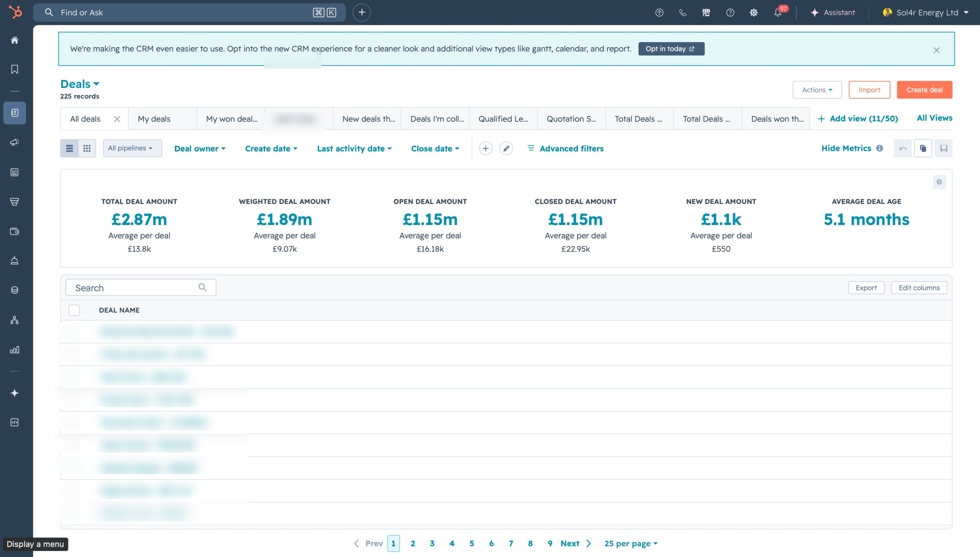
Task: Click the upgrade arrow icon
Action: pyautogui.click(x=659, y=13)
